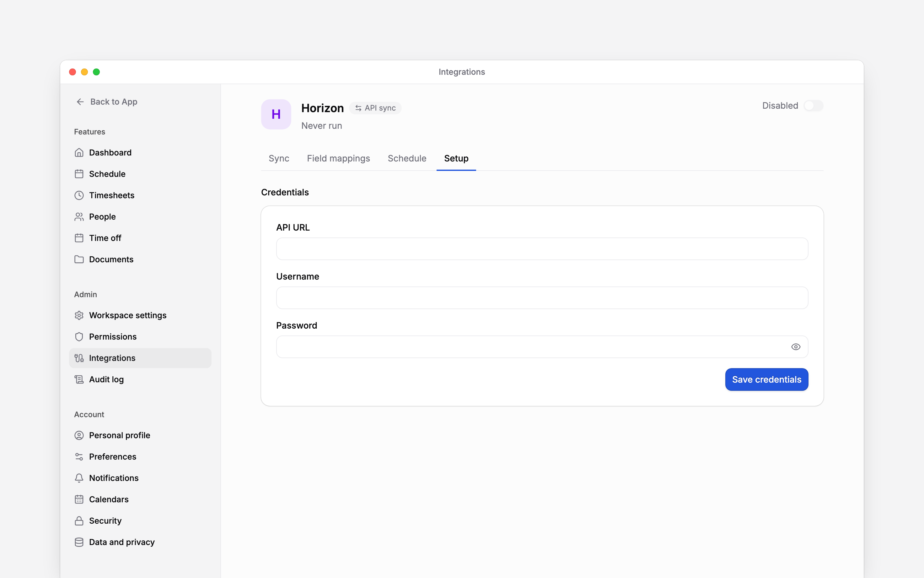This screenshot has height=578, width=924.
Task: Open the Schedule tab of Horizon
Action: (407, 158)
